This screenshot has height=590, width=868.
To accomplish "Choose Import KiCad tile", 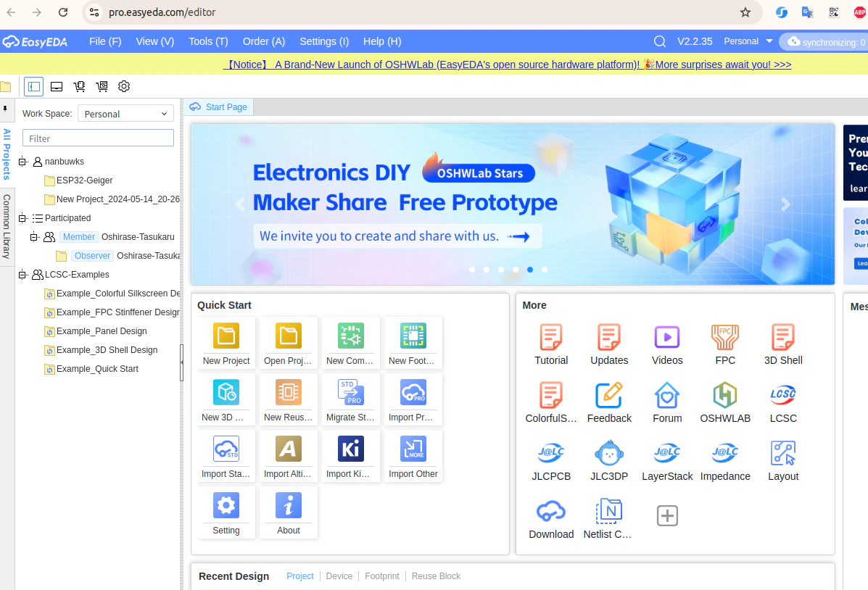I will 350,455.
